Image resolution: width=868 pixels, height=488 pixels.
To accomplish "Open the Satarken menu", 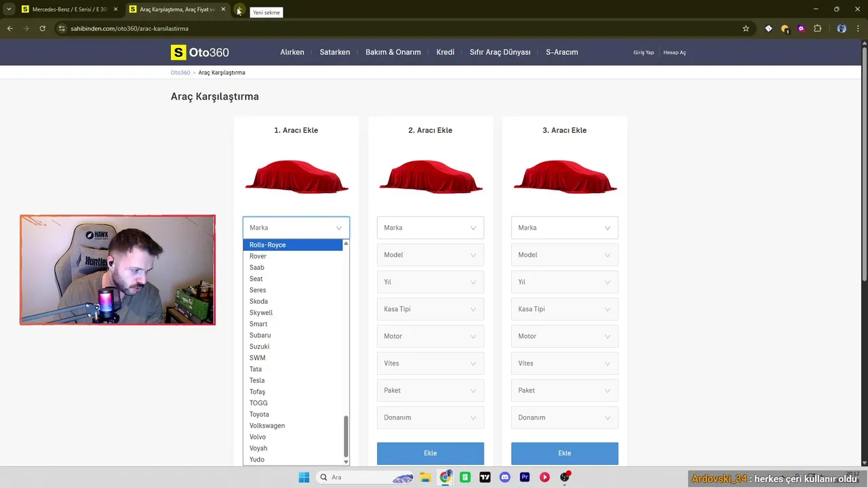I will 335,52.
